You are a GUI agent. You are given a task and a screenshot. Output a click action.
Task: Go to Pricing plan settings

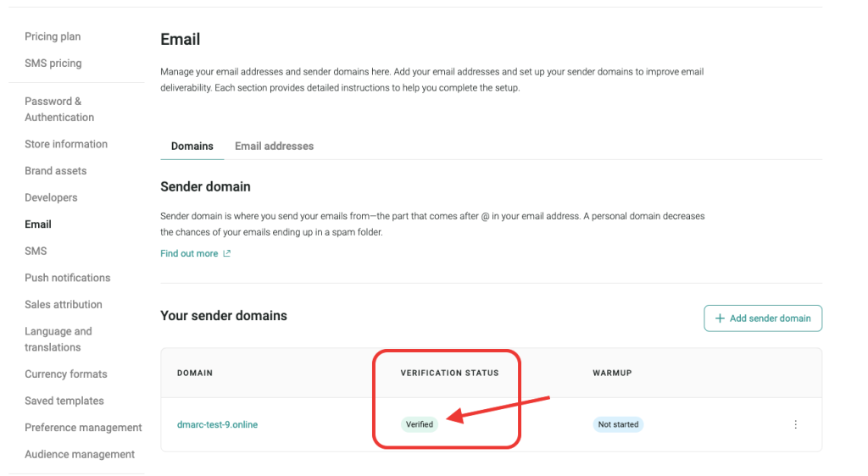point(53,36)
